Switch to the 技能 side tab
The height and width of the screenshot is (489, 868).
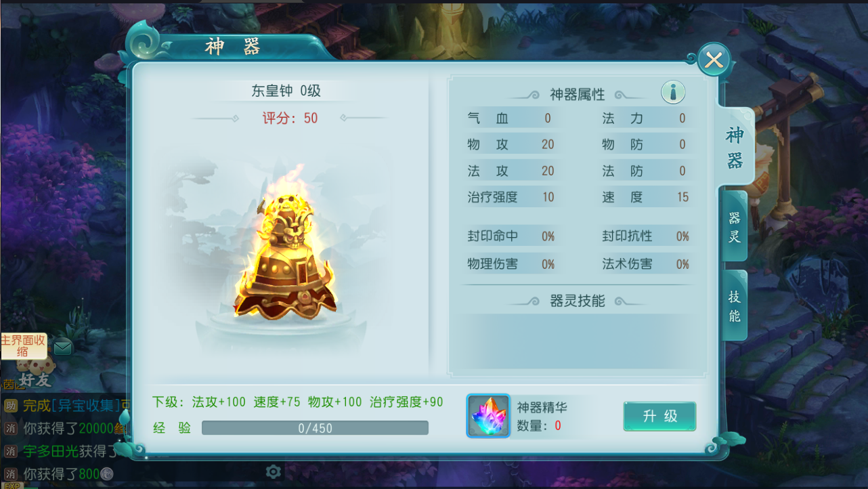click(x=735, y=306)
